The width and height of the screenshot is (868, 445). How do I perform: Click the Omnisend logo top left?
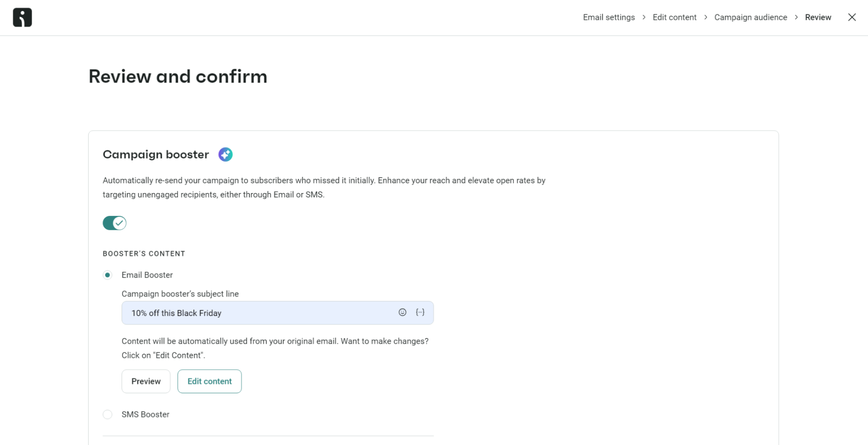[x=22, y=17]
